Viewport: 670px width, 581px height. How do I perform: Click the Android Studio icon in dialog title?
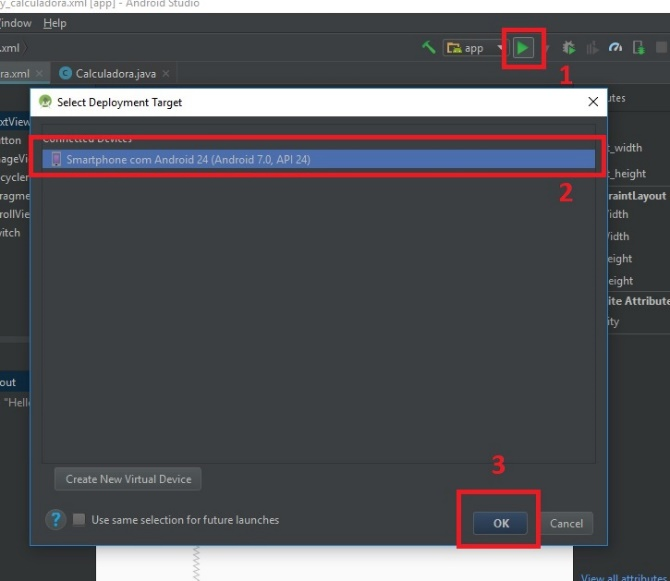coord(45,102)
